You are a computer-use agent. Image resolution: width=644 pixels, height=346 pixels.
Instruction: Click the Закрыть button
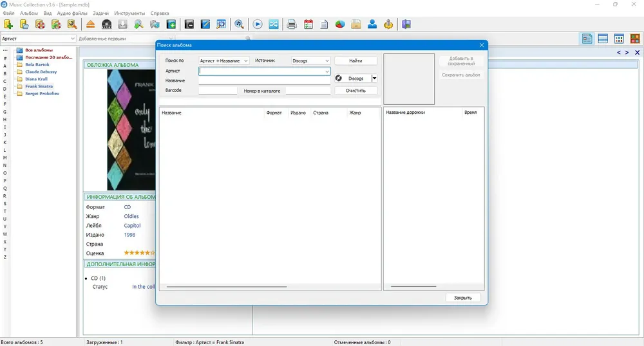point(463,298)
